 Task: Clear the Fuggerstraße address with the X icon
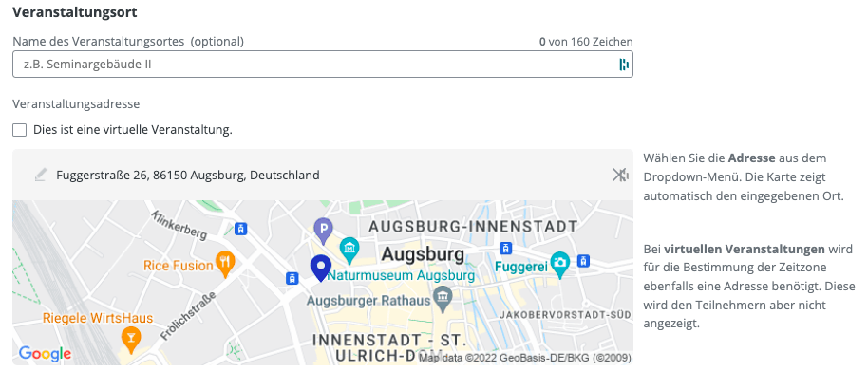click(619, 175)
